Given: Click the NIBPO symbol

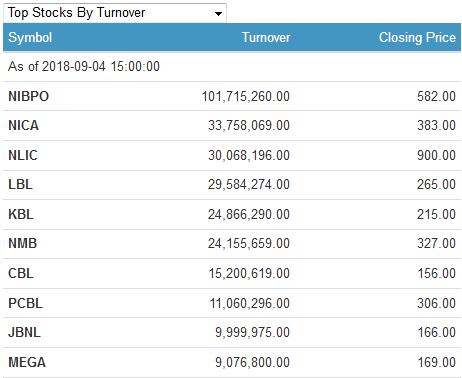Looking at the screenshot, I should click(x=28, y=96).
